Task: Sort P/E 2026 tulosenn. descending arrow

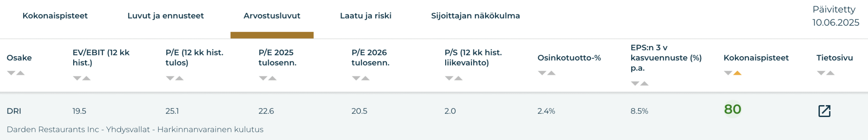Action: coord(356,78)
